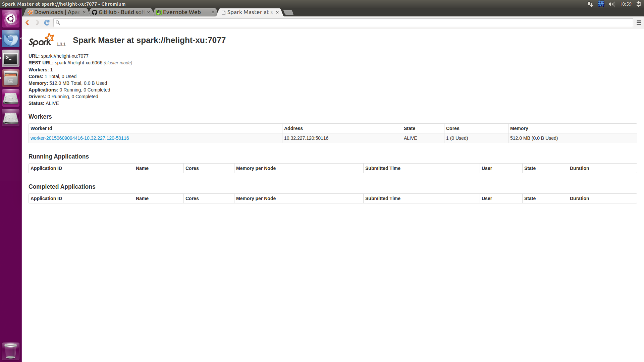Close the Spark Master tab
The height and width of the screenshot is (362, 644).
[x=277, y=12]
